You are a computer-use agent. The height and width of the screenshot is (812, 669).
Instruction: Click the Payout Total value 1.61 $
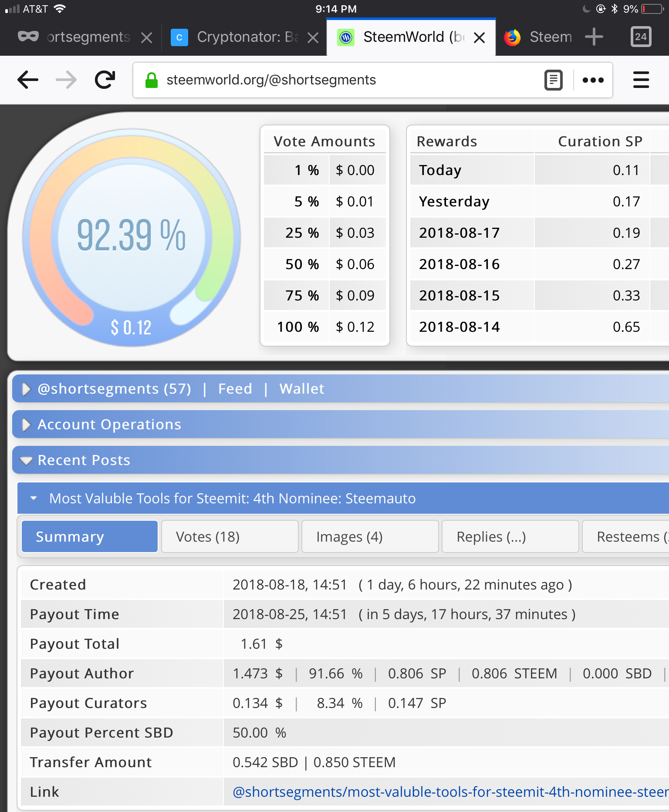click(x=262, y=644)
